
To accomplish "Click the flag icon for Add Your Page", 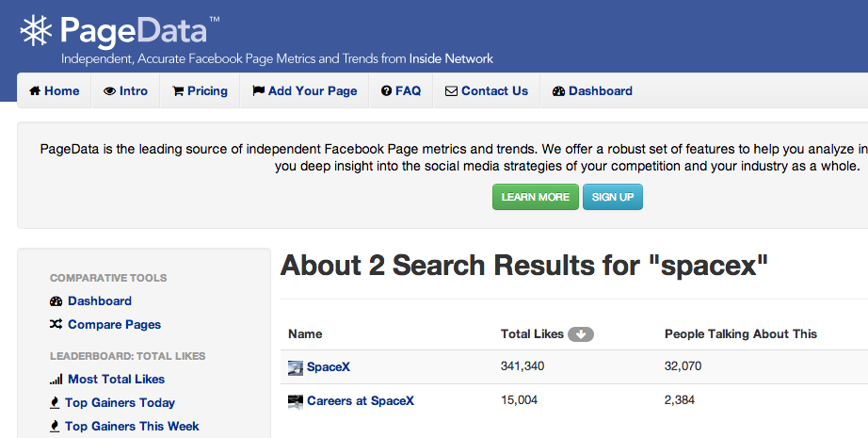I will click(x=258, y=90).
